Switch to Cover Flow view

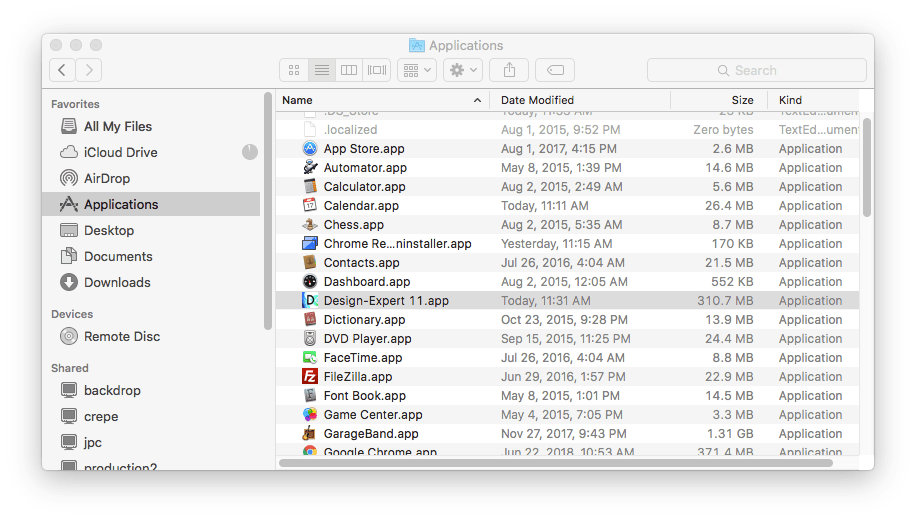click(x=377, y=70)
